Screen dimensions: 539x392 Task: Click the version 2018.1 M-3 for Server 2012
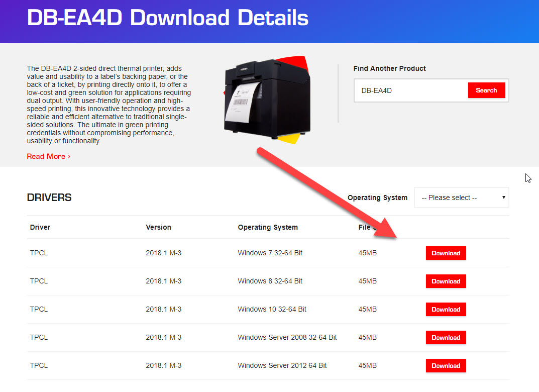(164, 366)
